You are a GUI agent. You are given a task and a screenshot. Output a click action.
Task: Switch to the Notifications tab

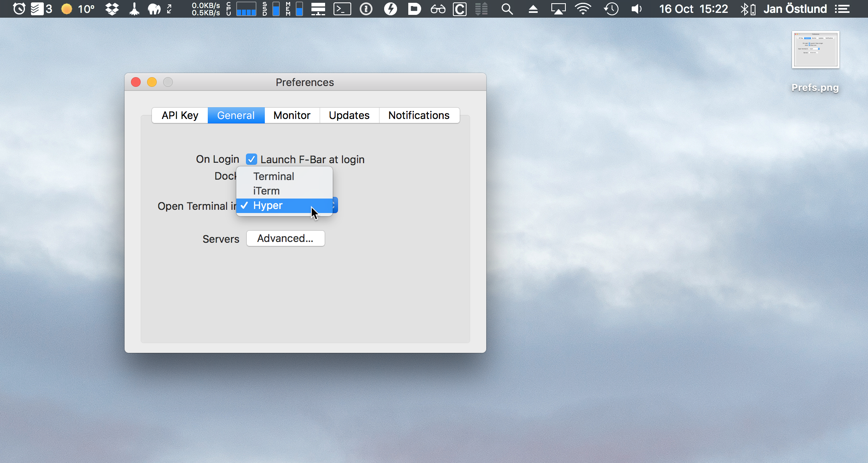pyautogui.click(x=419, y=115)
